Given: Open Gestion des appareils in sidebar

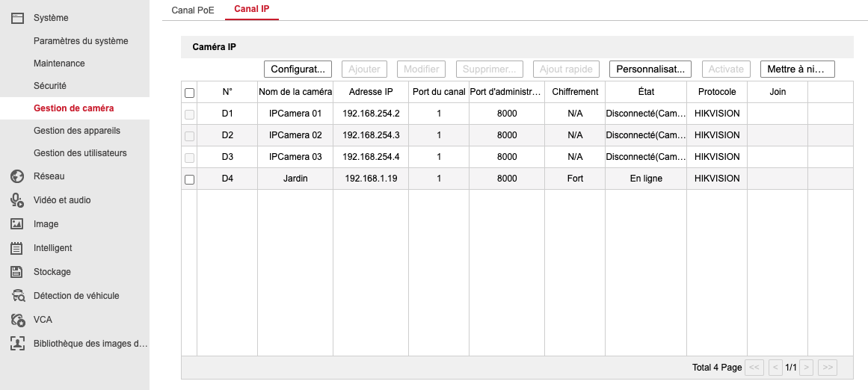Looking at the screenshot, I should point(77,131).
